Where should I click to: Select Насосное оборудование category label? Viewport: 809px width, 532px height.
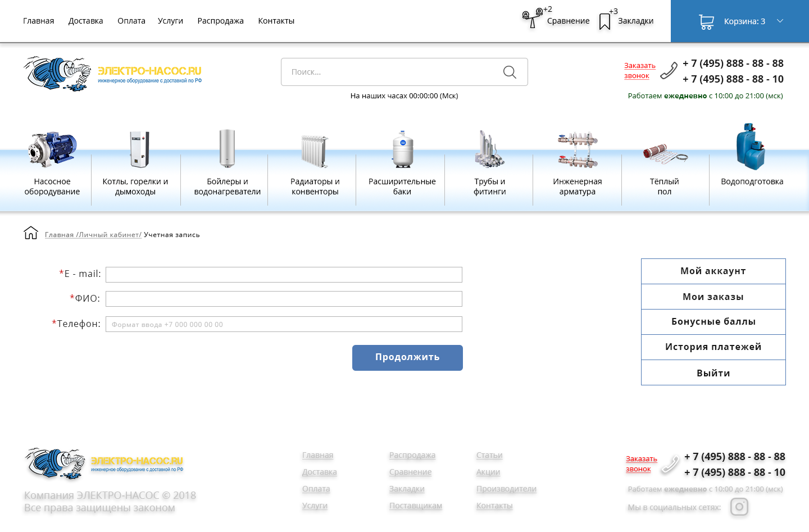click(x=52, y=187)
